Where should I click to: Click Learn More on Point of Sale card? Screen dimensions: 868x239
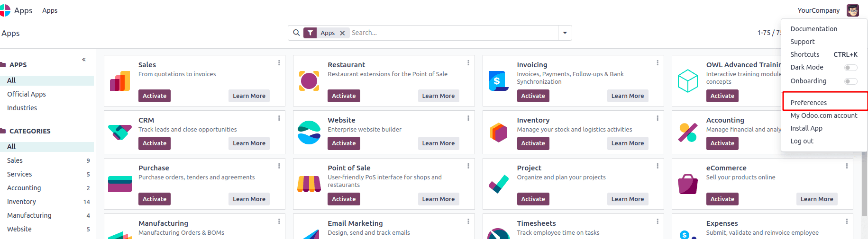click(x=439, y=199)
